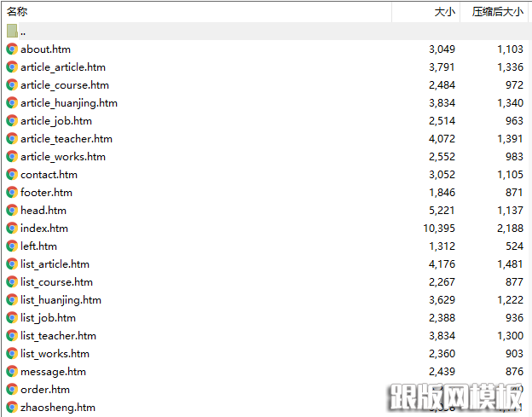Image resolution: width=532 pixels, height=417 pixels.
Task: Go up via the '..' entry
Action: tap(23, 32)
